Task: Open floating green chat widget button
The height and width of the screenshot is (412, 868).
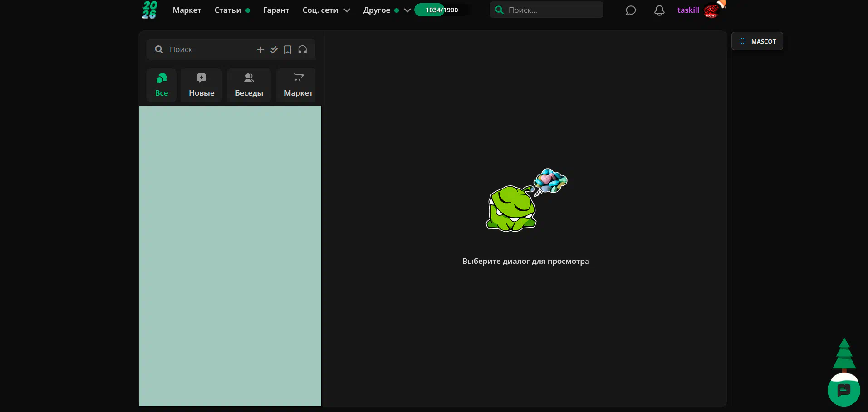Action: coord(843,390)
